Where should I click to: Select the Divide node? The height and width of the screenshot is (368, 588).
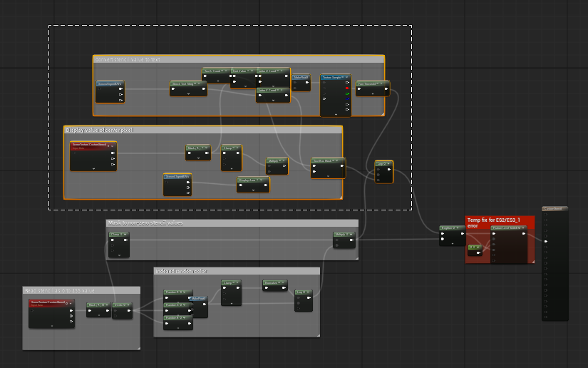click(123, 311)
